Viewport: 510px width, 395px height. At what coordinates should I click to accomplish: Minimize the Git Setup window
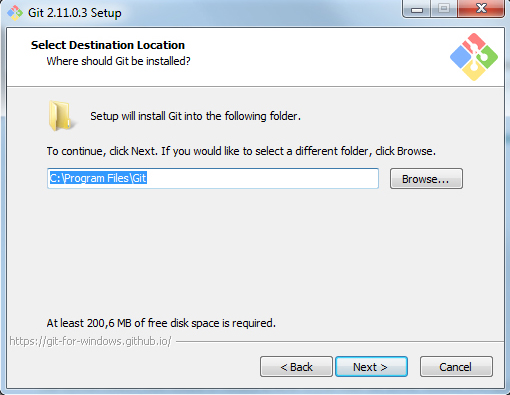[x=417, y=9]
